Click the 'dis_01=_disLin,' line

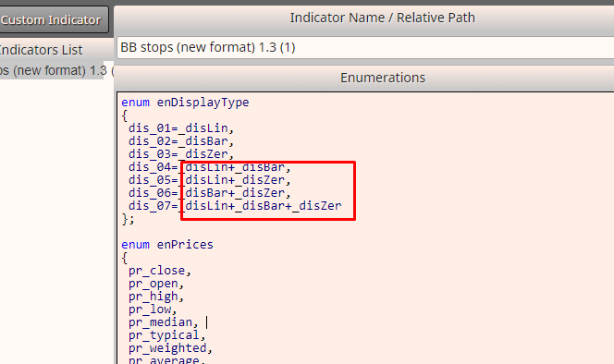181,128
